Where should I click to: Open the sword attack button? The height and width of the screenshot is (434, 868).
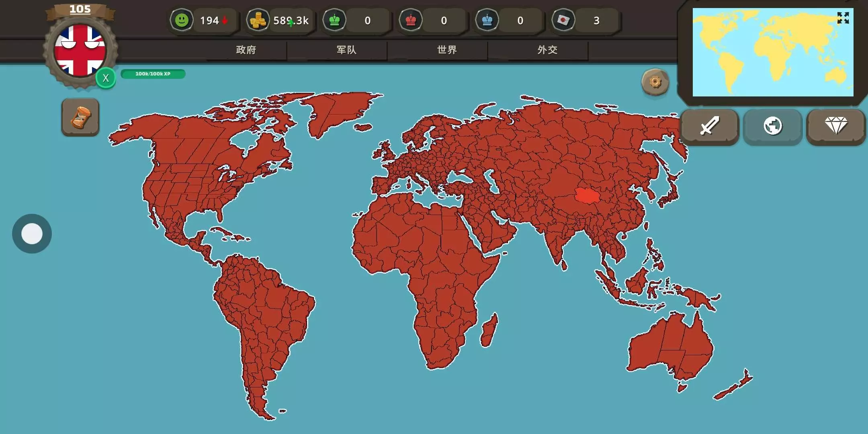click(710, 126)
